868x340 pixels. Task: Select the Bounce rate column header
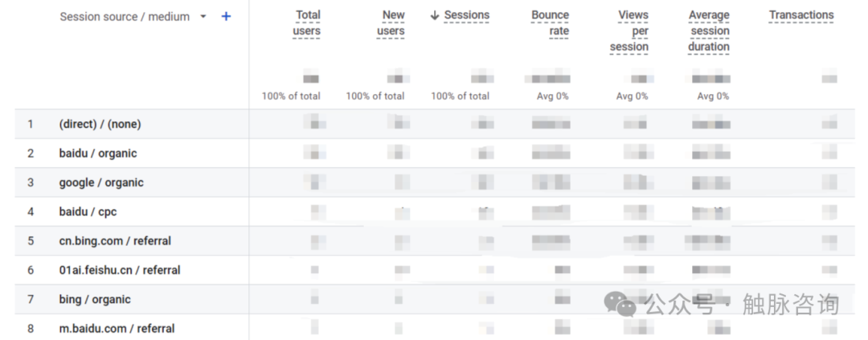(551, 23)
